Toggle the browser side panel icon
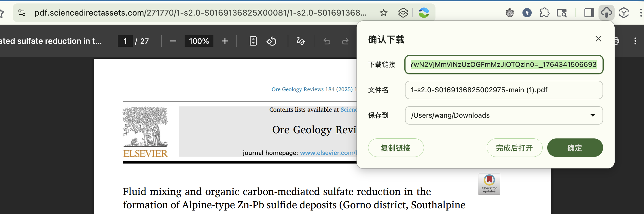Screen dimensions: 644x214 589,13
